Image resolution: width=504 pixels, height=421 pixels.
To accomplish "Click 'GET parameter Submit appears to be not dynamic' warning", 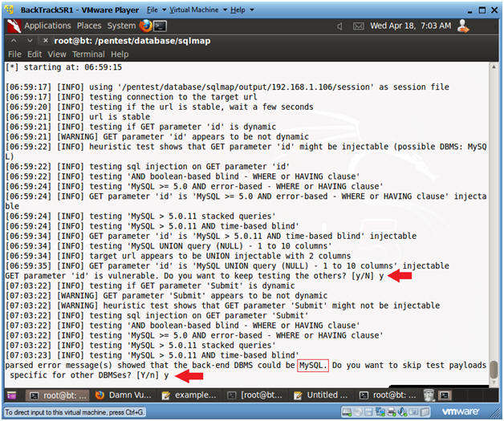I will (166, 296).
